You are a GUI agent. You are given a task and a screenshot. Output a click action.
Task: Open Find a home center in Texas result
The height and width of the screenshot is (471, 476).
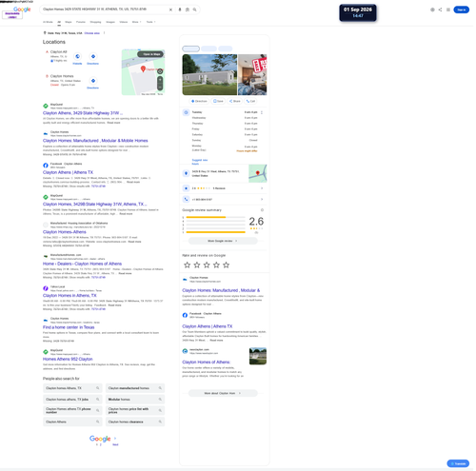[69, 327]
